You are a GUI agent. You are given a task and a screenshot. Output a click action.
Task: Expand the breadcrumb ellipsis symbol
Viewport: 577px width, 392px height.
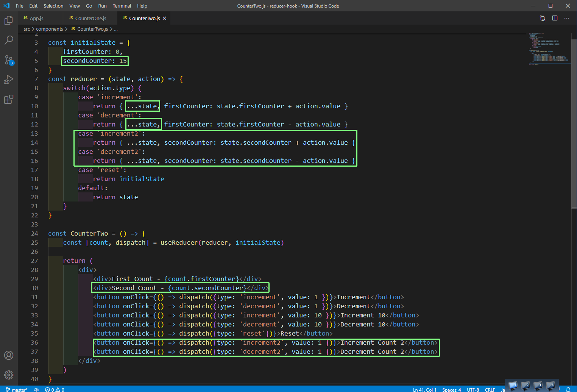coord(116,29)
